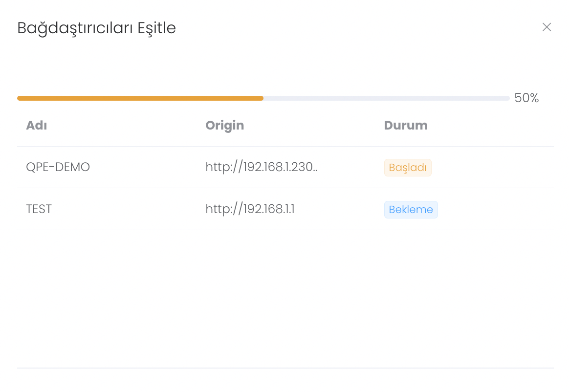This screenshot has height=392, width=569.
Task: Click the truncated http://192.168.1.230.. origin
Action: tap(262, 167)
